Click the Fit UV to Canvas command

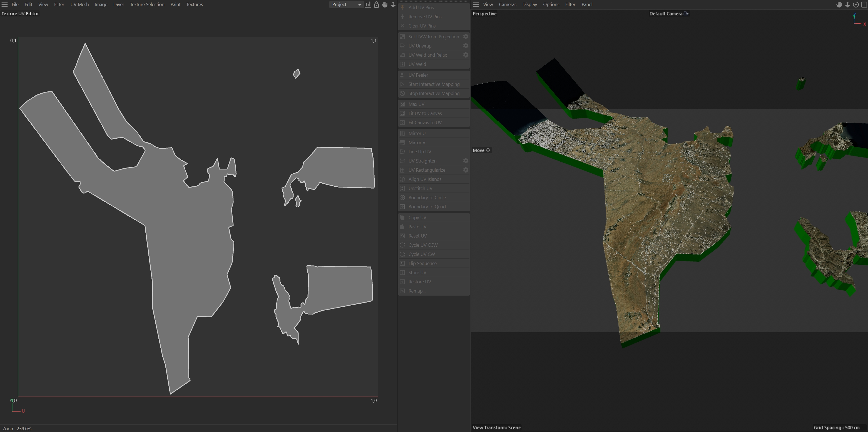point(425,113)
